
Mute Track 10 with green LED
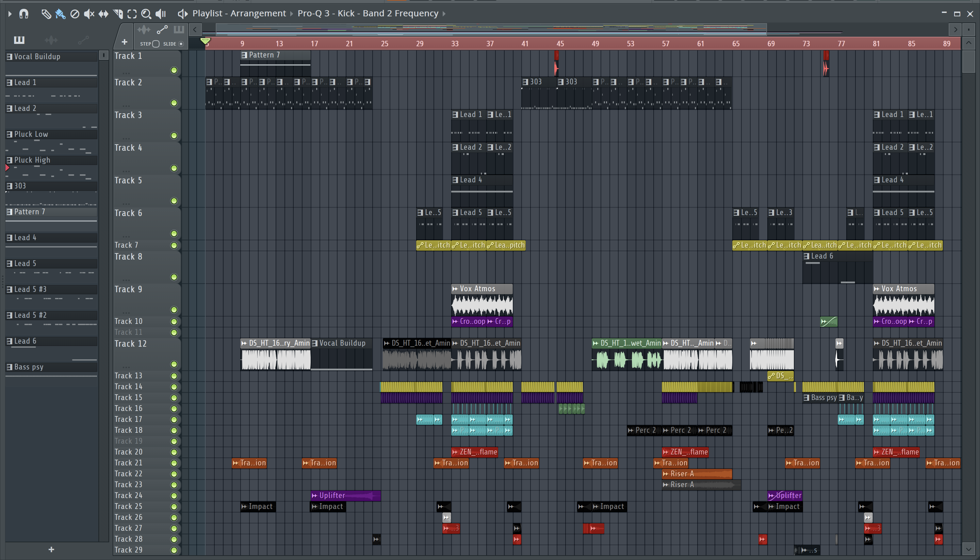pos(174,322)
